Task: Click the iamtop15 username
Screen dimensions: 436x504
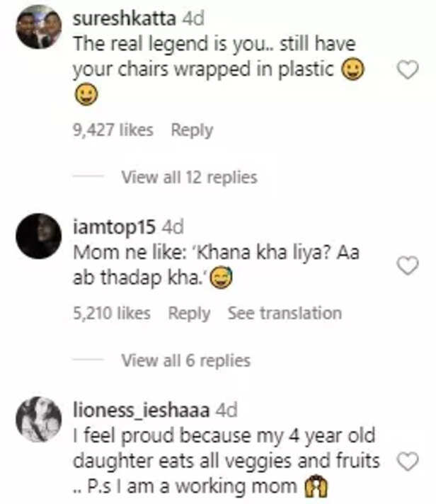Action: 114,227
